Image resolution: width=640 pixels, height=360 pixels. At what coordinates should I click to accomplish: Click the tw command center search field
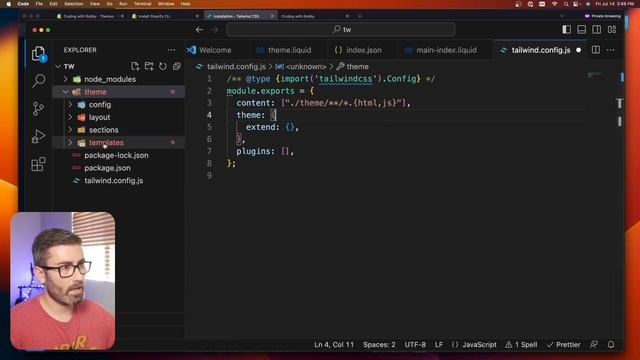pyautogui.click(x=341, y=29)
